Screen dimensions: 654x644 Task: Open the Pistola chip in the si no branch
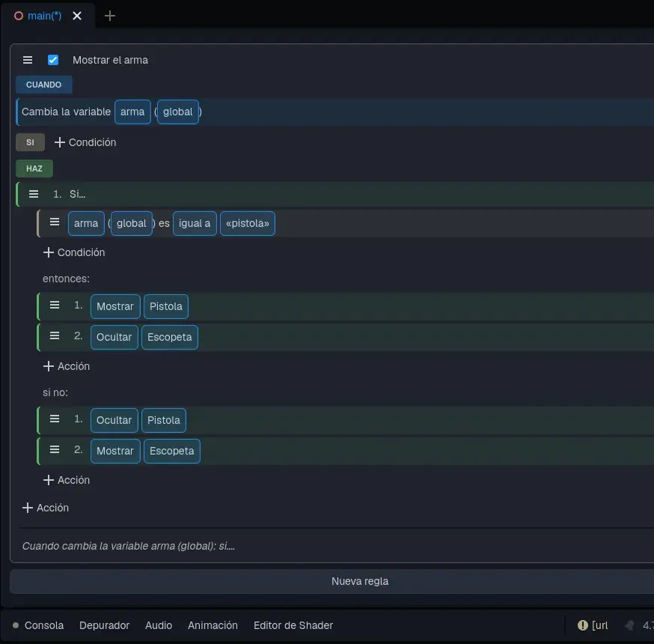(x=164, y=420)
